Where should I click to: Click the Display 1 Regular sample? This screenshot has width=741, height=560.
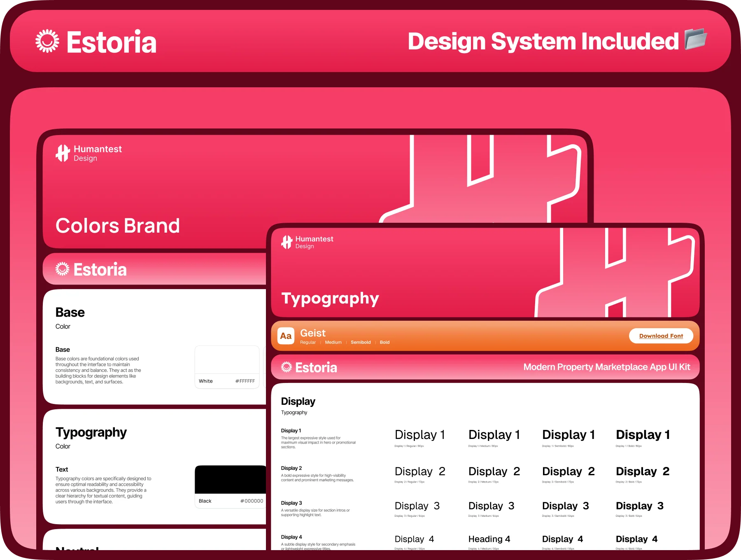point(420,435)
